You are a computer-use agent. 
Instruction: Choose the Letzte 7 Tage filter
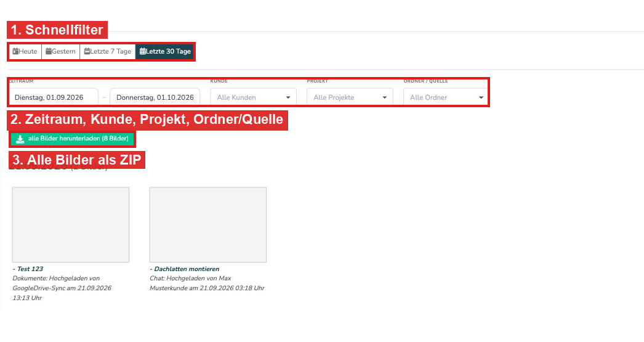coord(108,51)
